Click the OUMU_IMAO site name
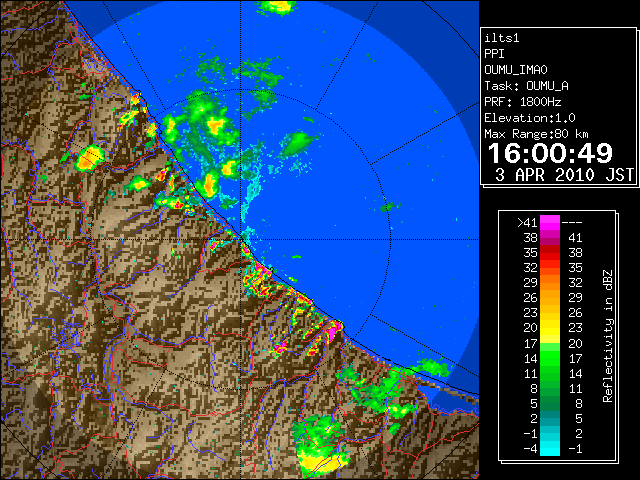640x480 pixels. pyautogui.click(x=516, y=70)
